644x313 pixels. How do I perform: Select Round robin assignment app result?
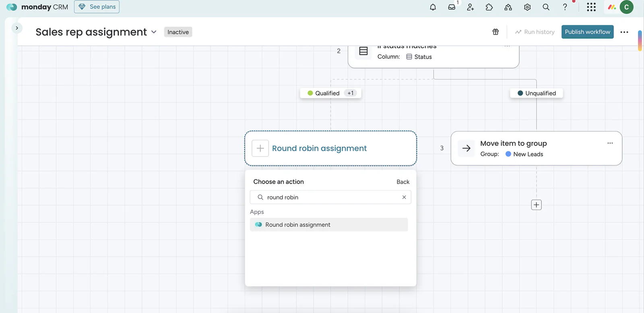[329, 225]
